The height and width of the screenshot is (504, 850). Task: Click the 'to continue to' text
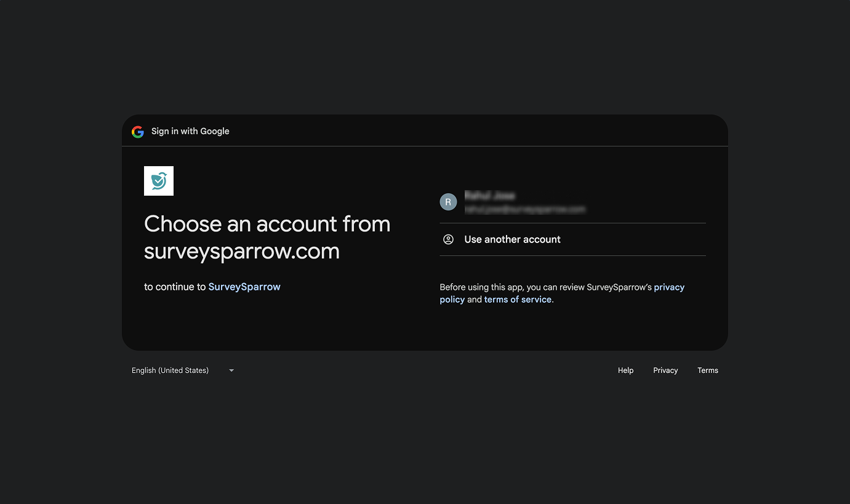175,287
